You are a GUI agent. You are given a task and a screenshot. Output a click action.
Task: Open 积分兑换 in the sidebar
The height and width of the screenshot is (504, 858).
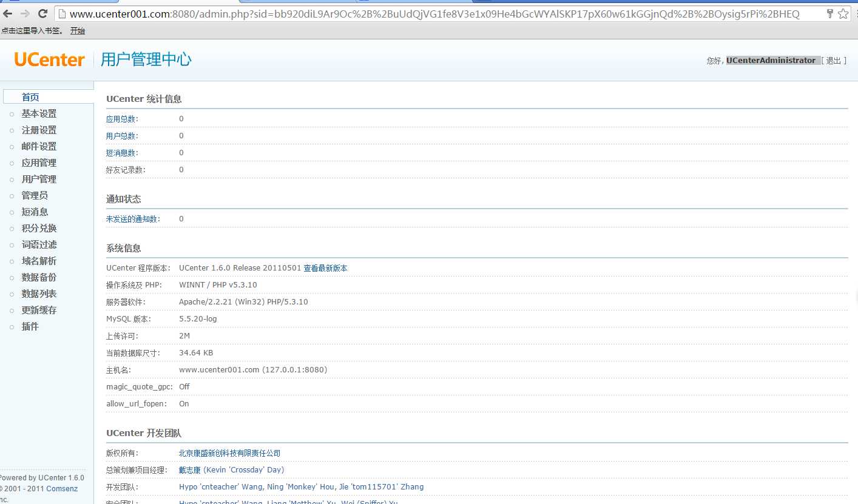tap(39, 228)
